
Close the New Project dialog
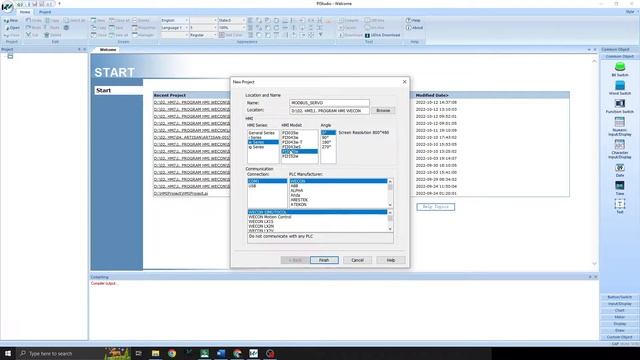(x=404, y=82)
